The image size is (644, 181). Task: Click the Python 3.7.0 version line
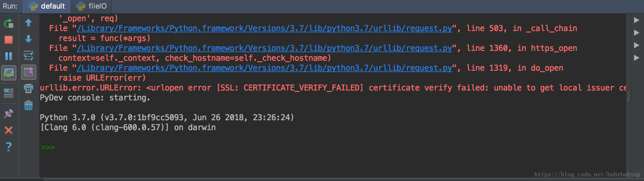[x=167, y=118]
